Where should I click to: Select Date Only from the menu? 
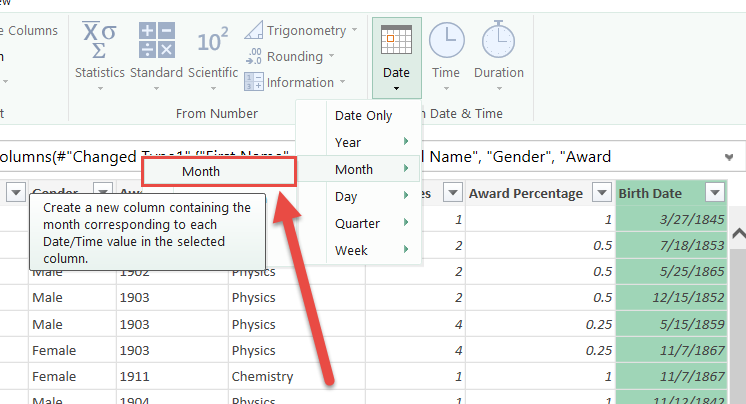pos(363,115)
